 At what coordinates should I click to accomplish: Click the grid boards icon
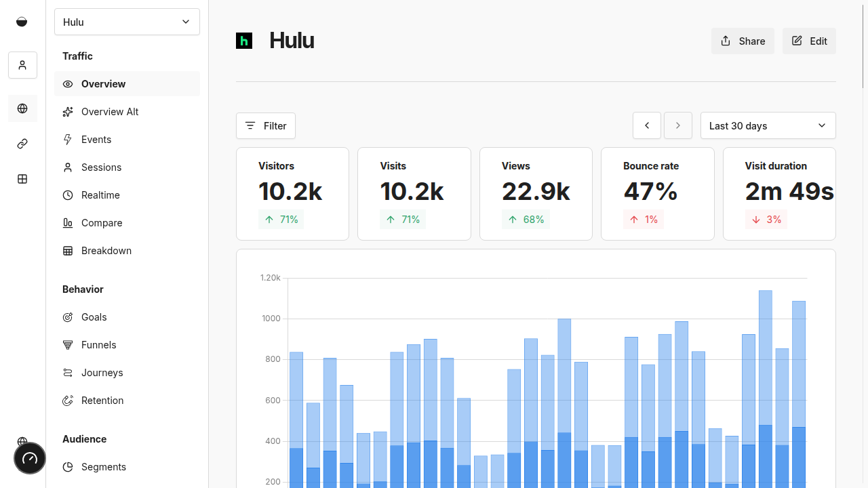point(22,179)
